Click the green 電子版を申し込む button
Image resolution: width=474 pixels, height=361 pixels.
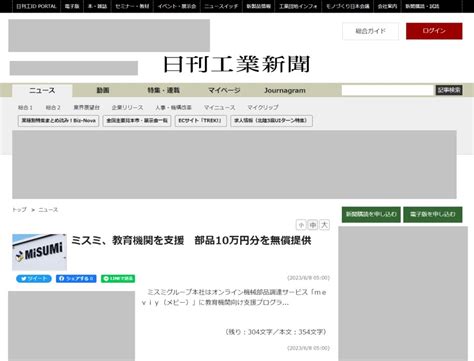(x=433, y=214)
